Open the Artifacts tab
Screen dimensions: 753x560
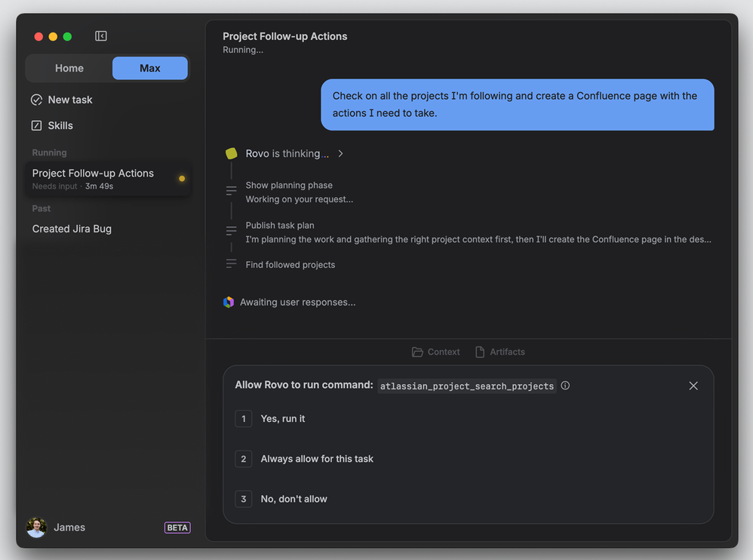click(500, 352)
